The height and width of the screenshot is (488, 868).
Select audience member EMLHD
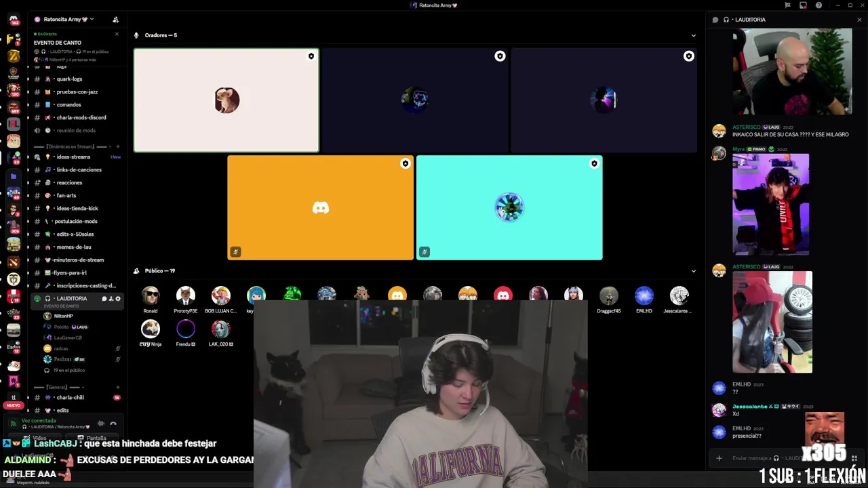tap(644, 300)
